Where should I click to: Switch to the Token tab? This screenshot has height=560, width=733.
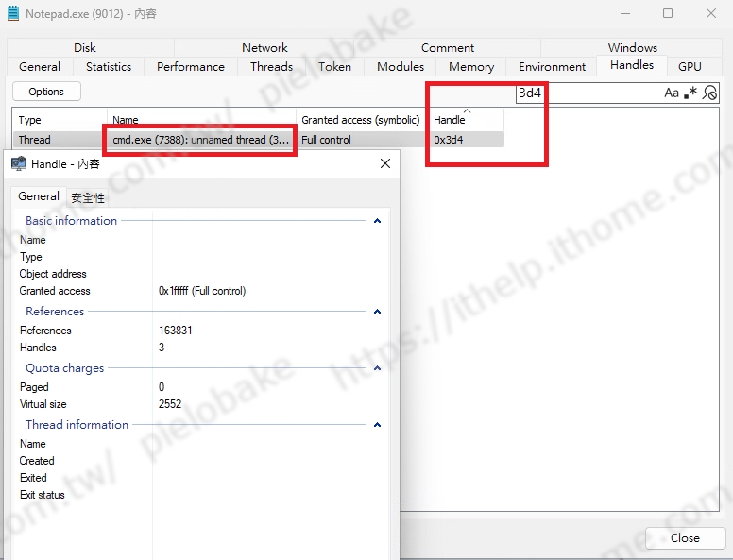pos(334,67)
